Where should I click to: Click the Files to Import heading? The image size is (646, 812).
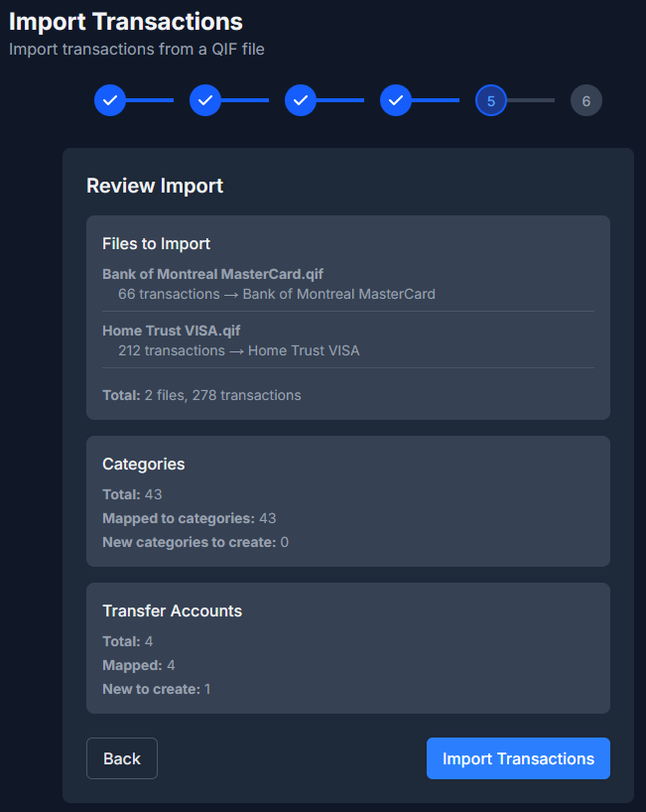coord(157,244)
